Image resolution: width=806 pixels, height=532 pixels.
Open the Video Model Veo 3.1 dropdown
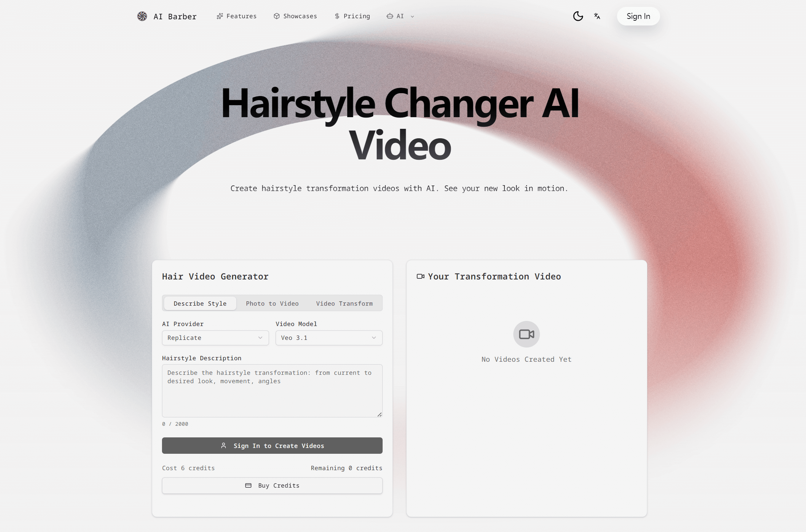click(x=329, y=338)
